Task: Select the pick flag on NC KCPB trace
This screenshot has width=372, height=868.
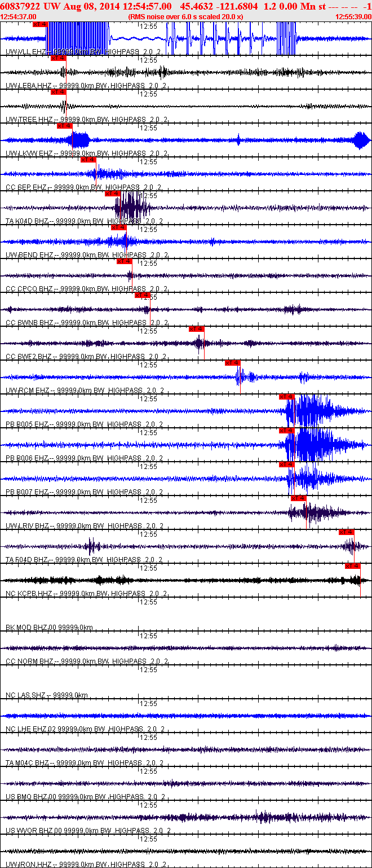Action: pyautogui.click(x=353, y=566)
